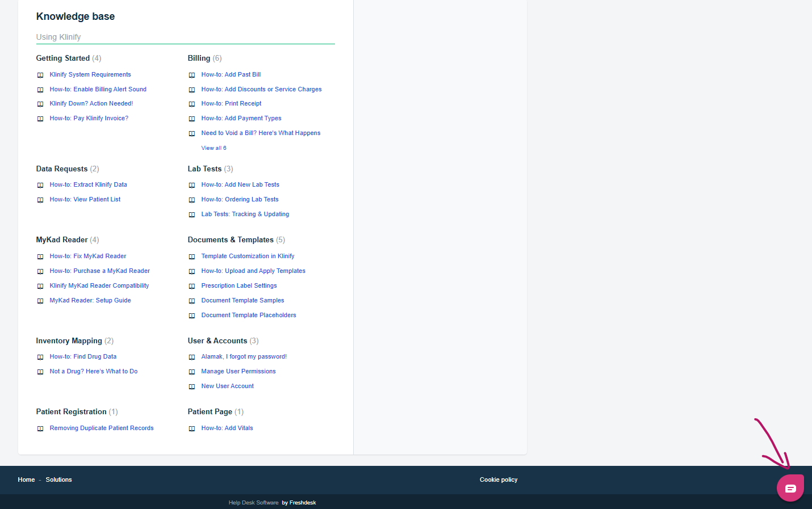Screen dimensions: 812x509
Task: Click book icon beside Klinify Down? Action Needed!
Action: (40, 104)
